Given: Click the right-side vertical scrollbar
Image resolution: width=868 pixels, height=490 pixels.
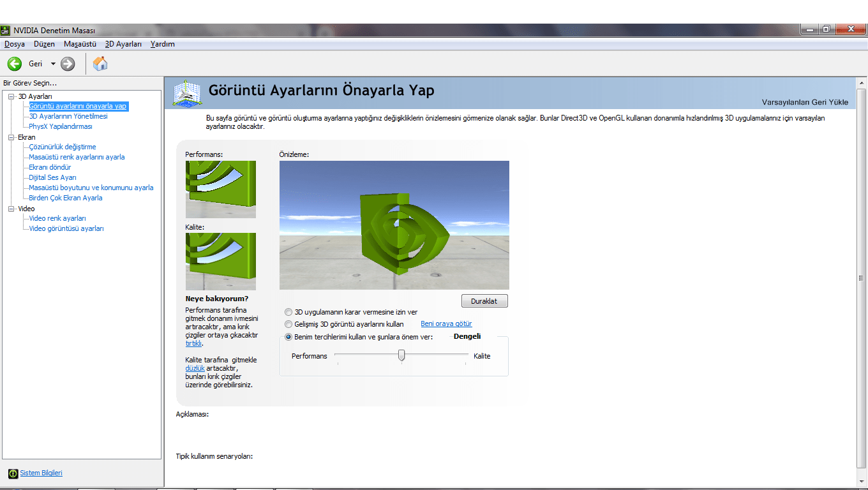Looking at the screenshot, I should (862, 278).
